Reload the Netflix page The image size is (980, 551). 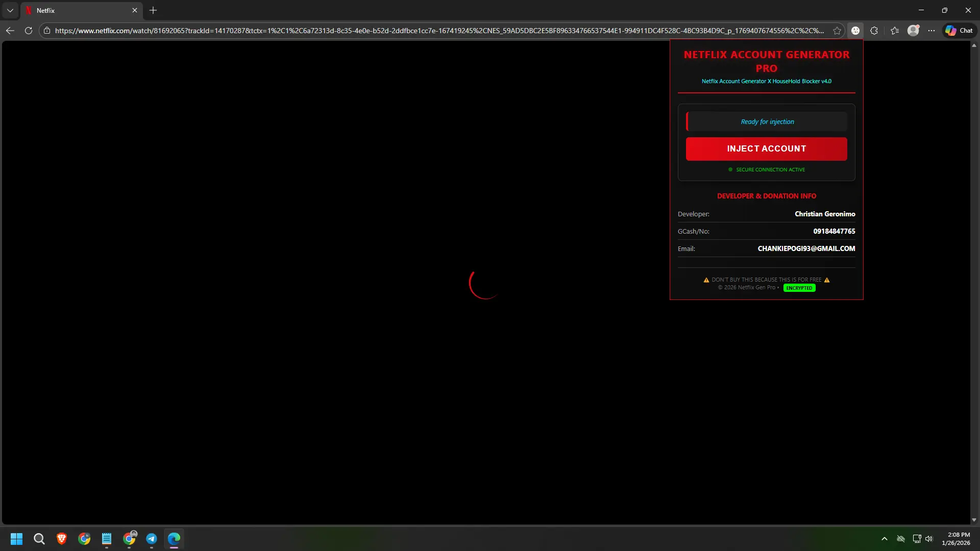pyautogui.click(x=29, y=31)
